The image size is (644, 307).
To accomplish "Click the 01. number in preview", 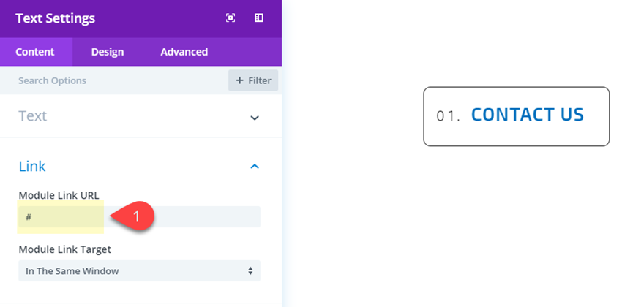I will pos(448,115).
